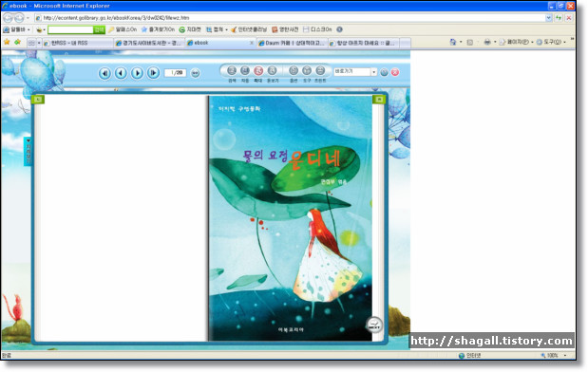Image resolution: width=588 pixels, height=372 pixels.
Task: Click the red close button of ebook viewer
Action: 395,72
